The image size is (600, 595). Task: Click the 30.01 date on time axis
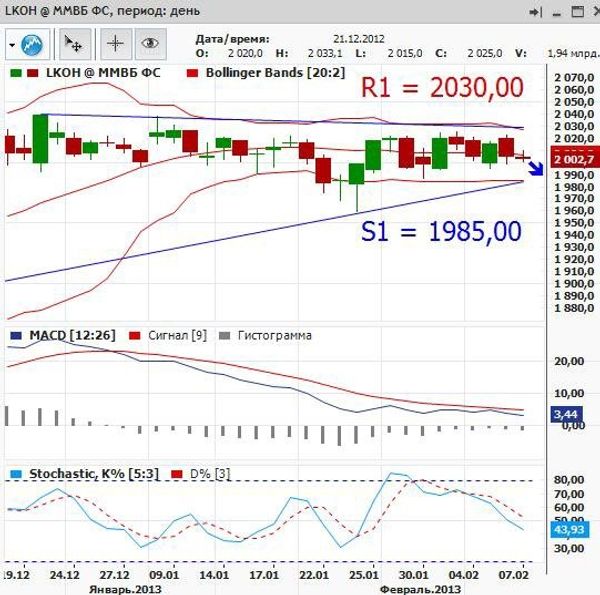(x=414, y=575)
